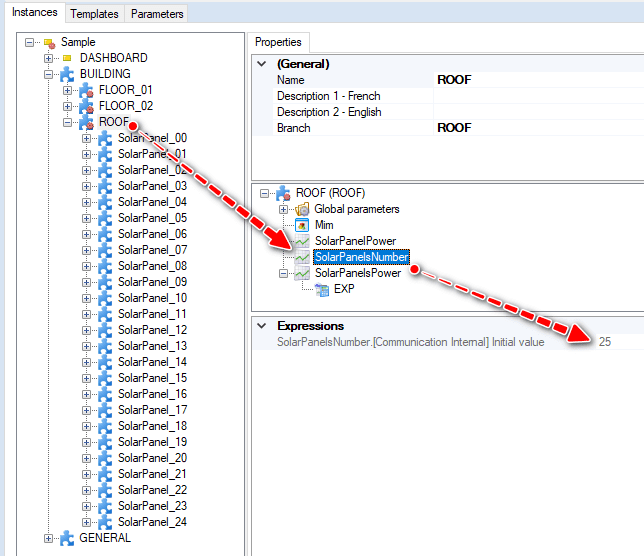This screenshot has width=644, height=556.
Task: Collapse the Expressions section
Action: 261,326
